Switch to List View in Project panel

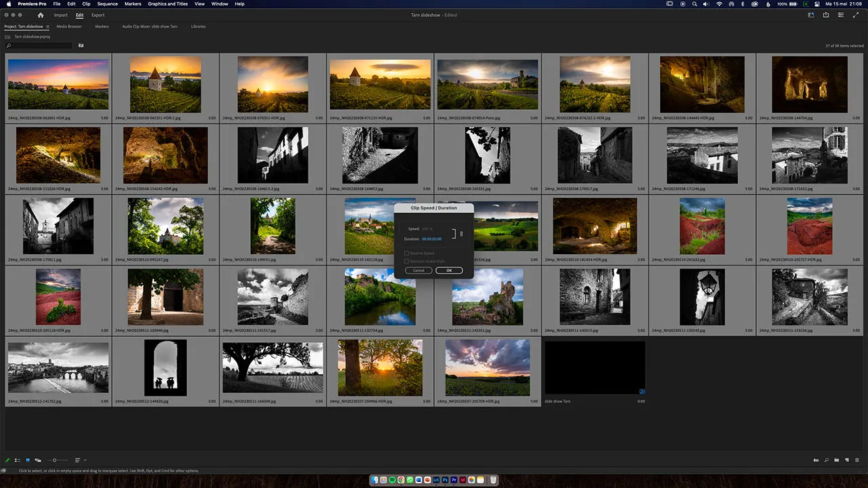click(17, 460)
